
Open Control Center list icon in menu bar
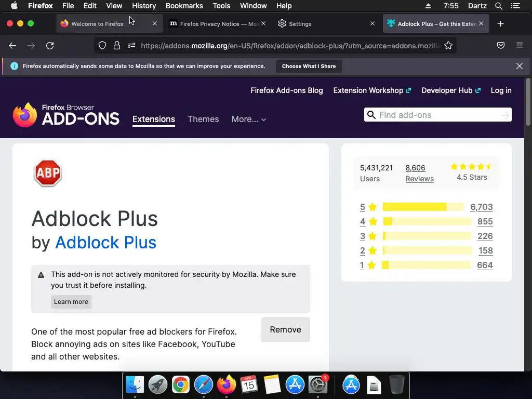[515, 6]
